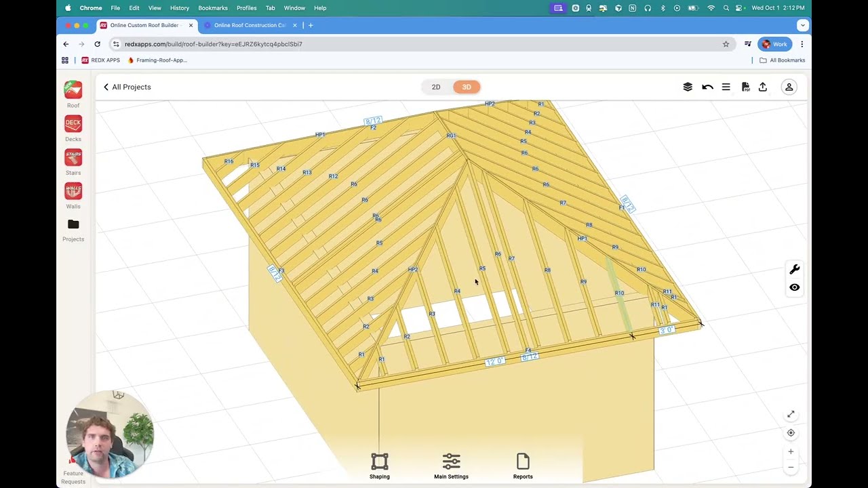The image size is (868, 488).
Task: Open the Projects folder in sidebar
Action: (73, 224)
